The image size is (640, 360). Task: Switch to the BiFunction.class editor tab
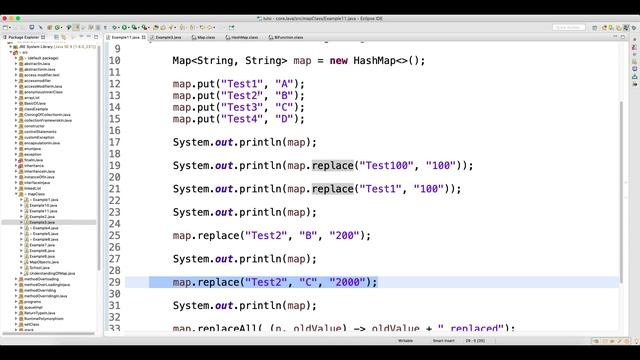click(x=286, y=37)
